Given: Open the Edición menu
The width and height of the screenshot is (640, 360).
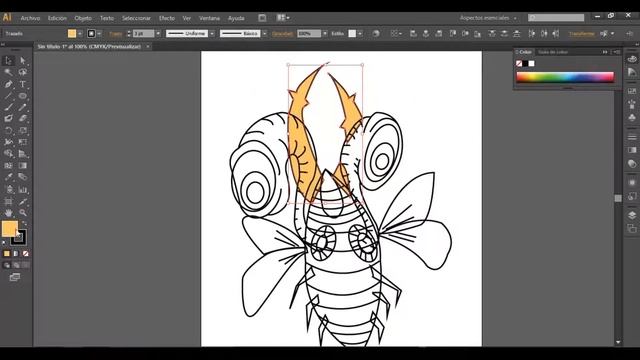Looking at the screenshot, I should coord(57,18).
